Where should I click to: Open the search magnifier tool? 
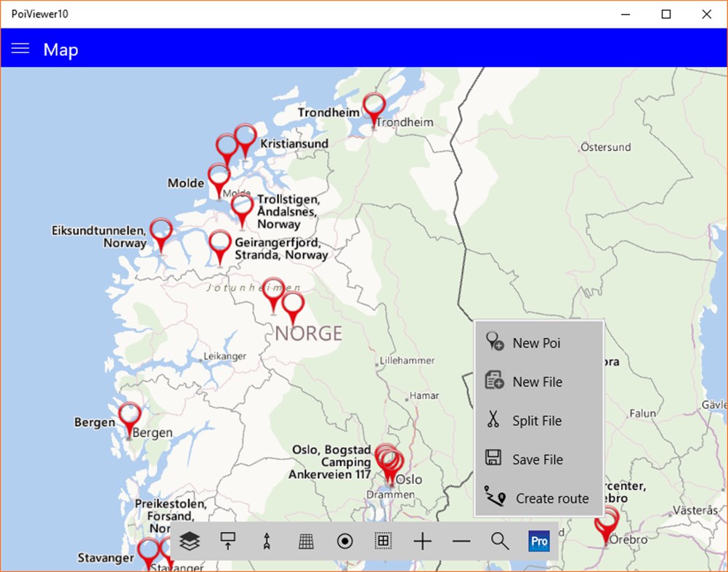[500, 541]
